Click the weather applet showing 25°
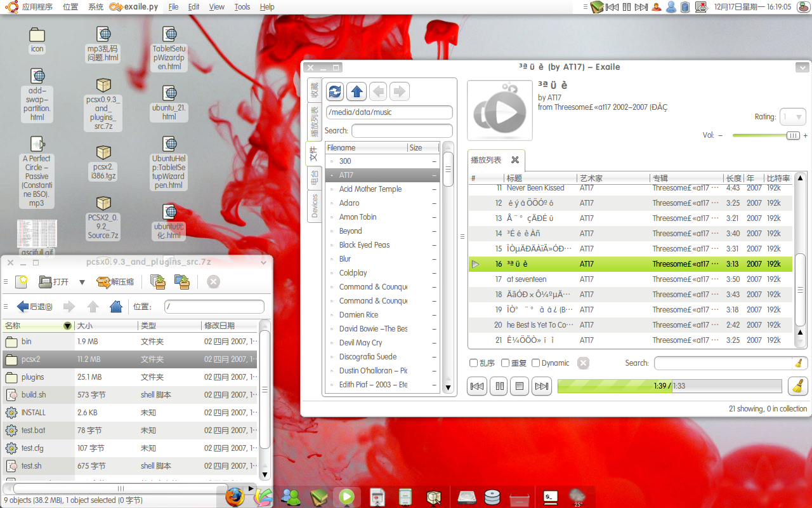The image size is (812, 508). pyautogui.click(x=577, y=497)
